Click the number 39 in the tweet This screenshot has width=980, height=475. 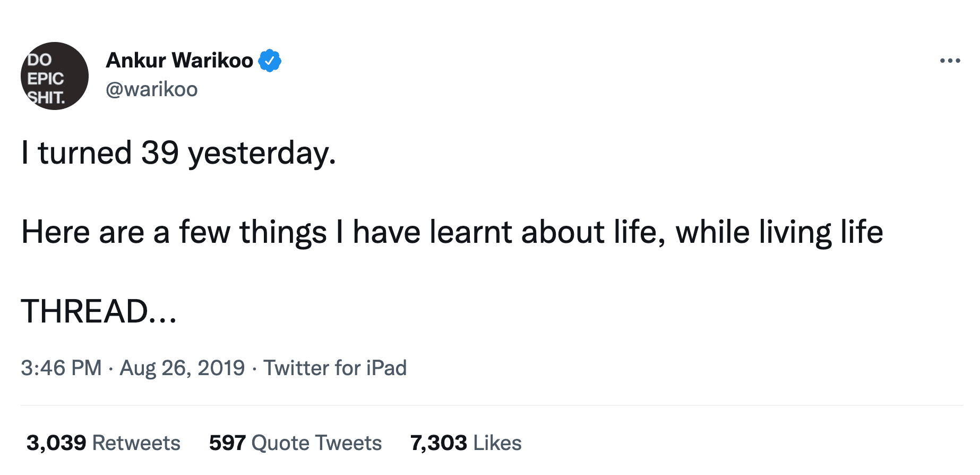coord(160,153)
